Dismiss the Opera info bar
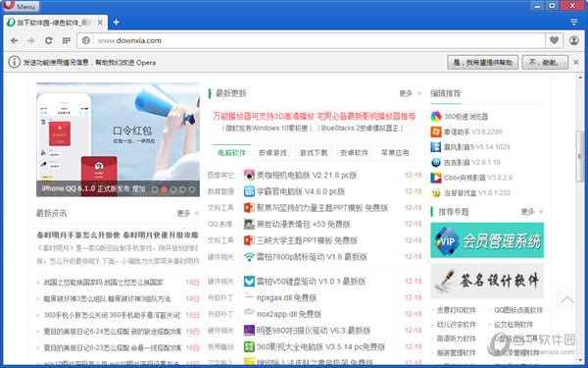 click(576, 63)
